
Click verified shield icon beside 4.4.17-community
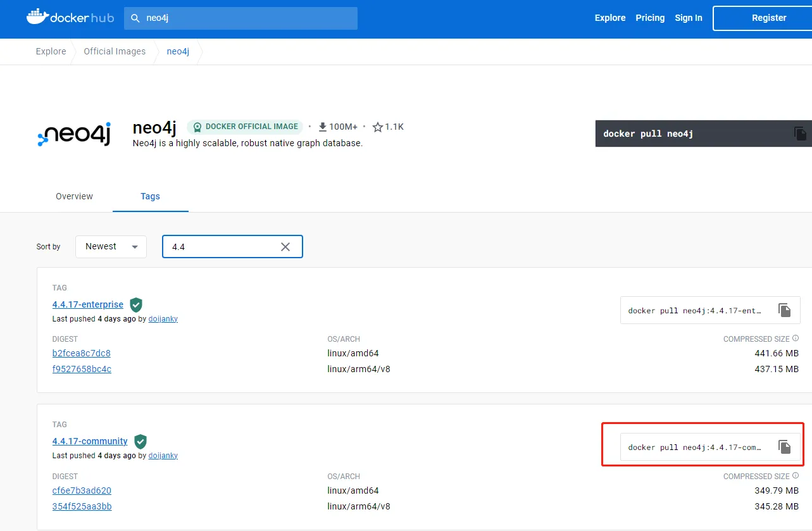click(x=141, y=441)
